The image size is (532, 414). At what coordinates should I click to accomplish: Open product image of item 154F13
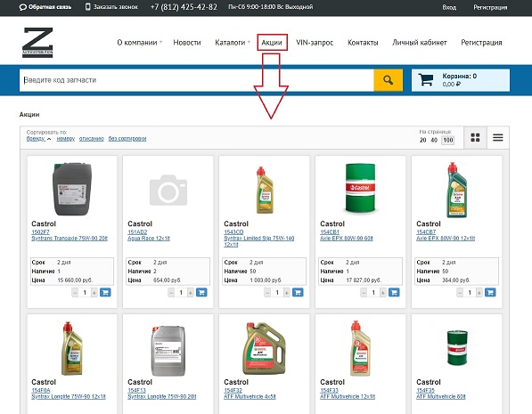168,351
